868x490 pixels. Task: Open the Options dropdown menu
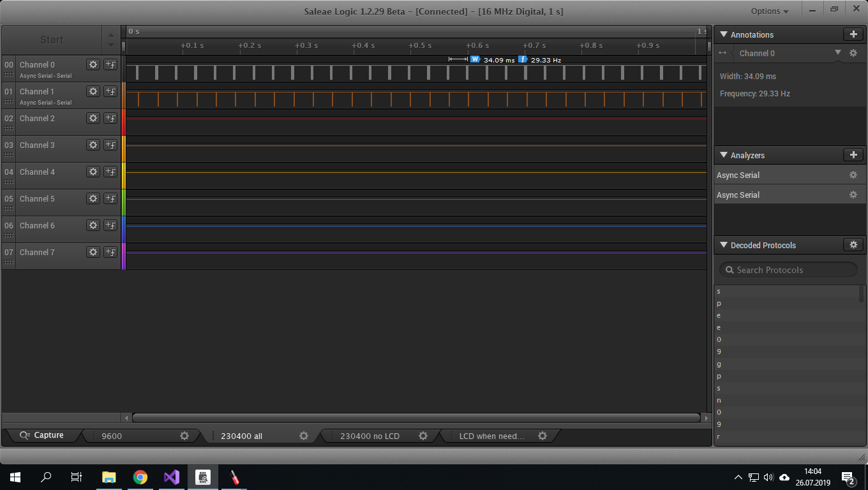[770, 11]
